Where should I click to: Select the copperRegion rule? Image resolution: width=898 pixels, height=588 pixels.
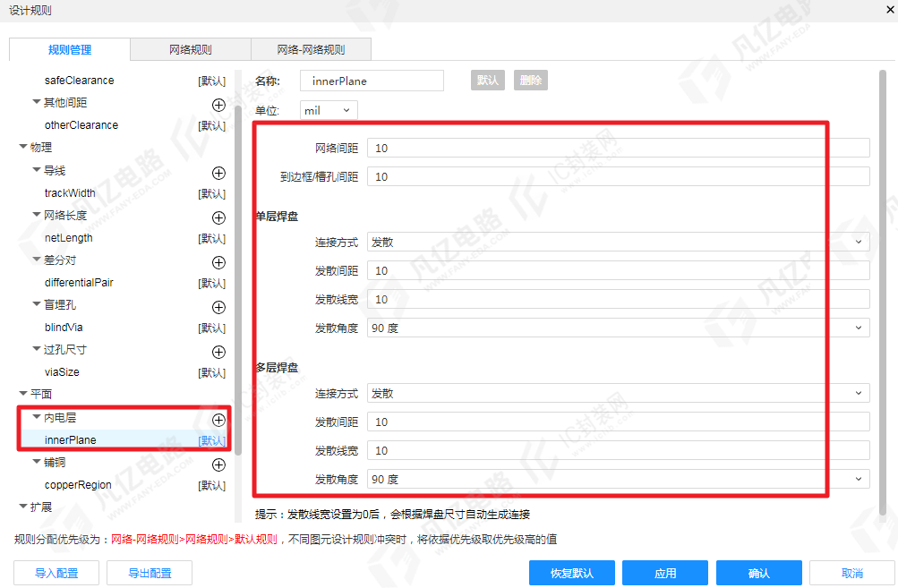tap(78, 484)
